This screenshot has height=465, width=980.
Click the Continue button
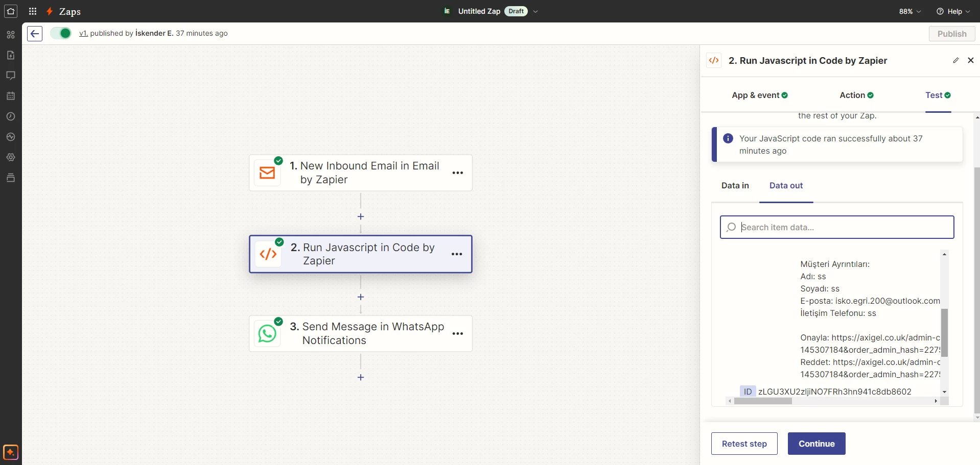click(x=816, y=444)
